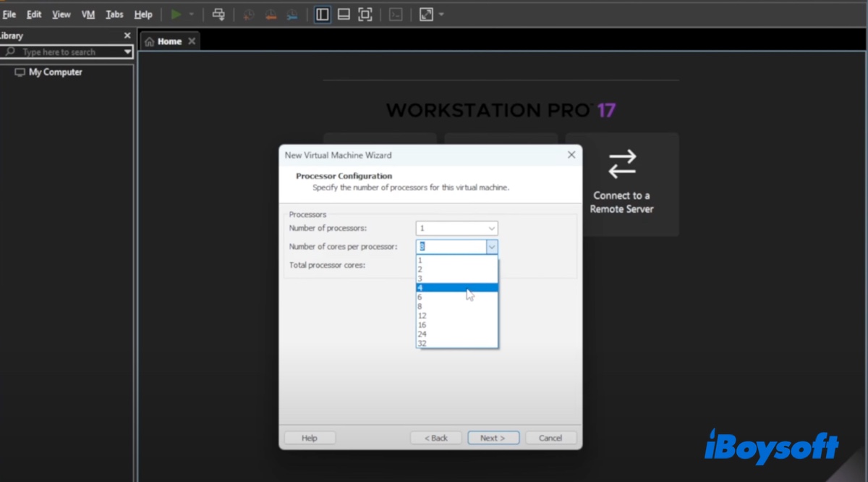Click the Send Ctrl+Alt+Del toolbar icon
This screenshot has height=482, width=868.
click(x=218, y=14)
